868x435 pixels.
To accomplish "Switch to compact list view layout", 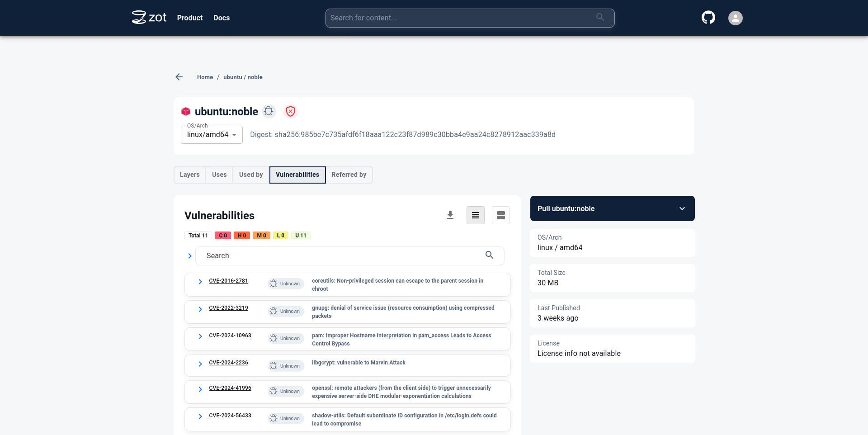I will coord(475,215).
